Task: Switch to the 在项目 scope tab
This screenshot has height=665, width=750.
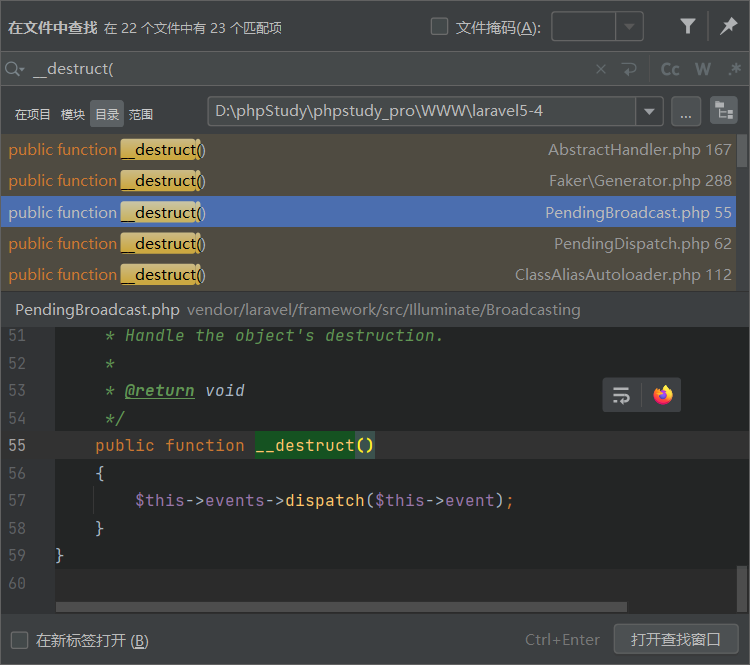Action: [x=33, y=114]
